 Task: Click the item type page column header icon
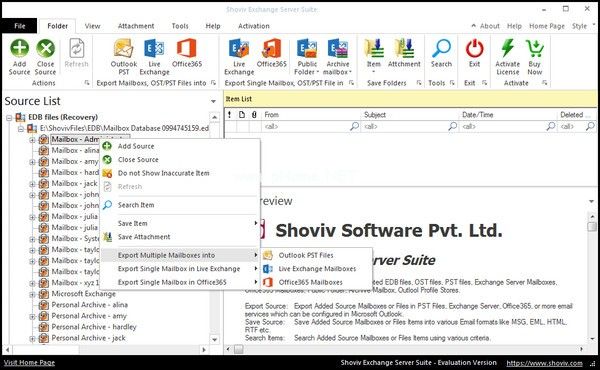click(x=242, y=114)
